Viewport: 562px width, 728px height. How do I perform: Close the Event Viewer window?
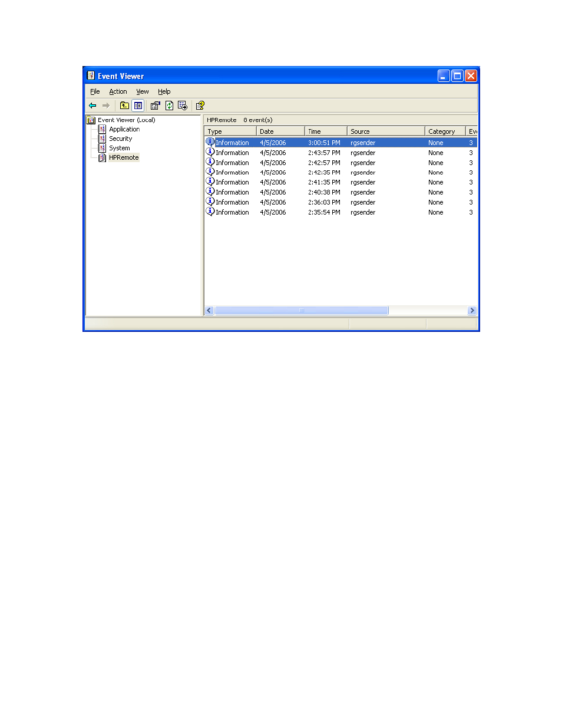pyautogui.click(x=471, y=75)
